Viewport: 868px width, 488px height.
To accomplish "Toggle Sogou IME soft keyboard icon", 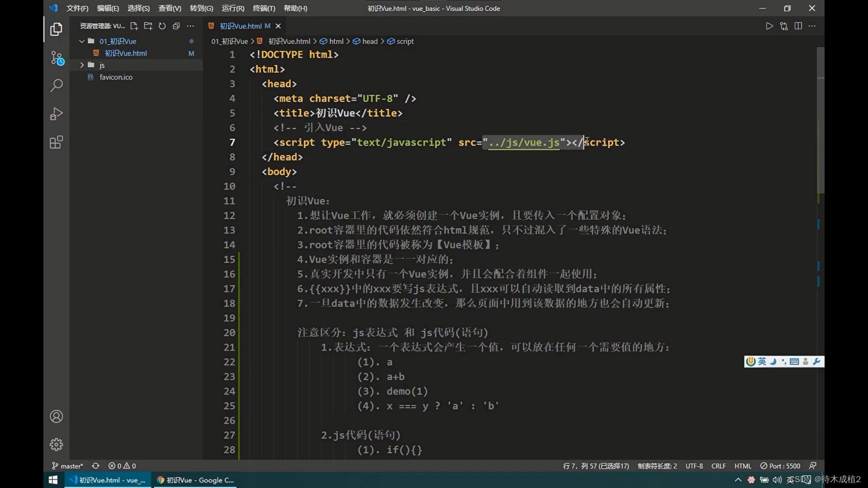I will click(794, 361).
